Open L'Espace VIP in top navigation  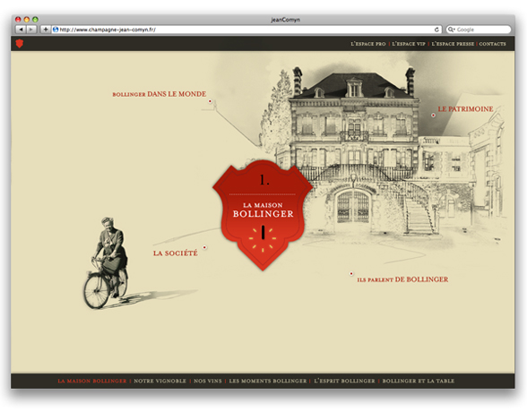click(x=409, y=44)
